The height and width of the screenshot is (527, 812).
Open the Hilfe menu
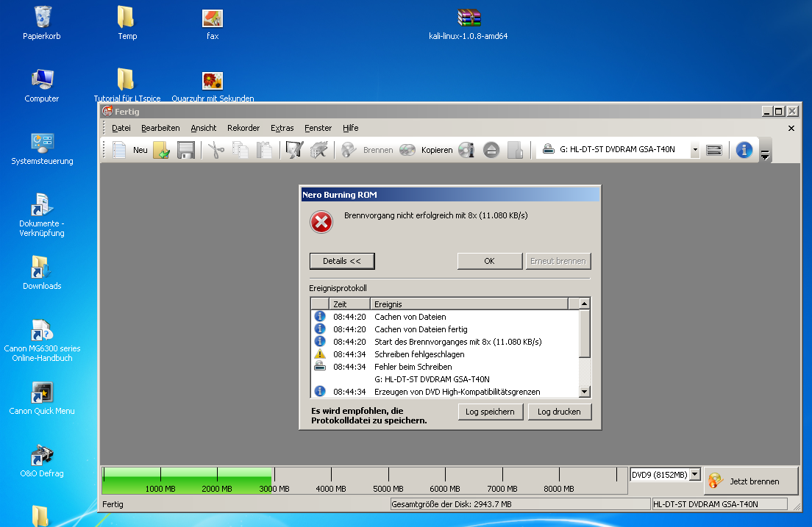pyautogui.click(x=351, y=128)
